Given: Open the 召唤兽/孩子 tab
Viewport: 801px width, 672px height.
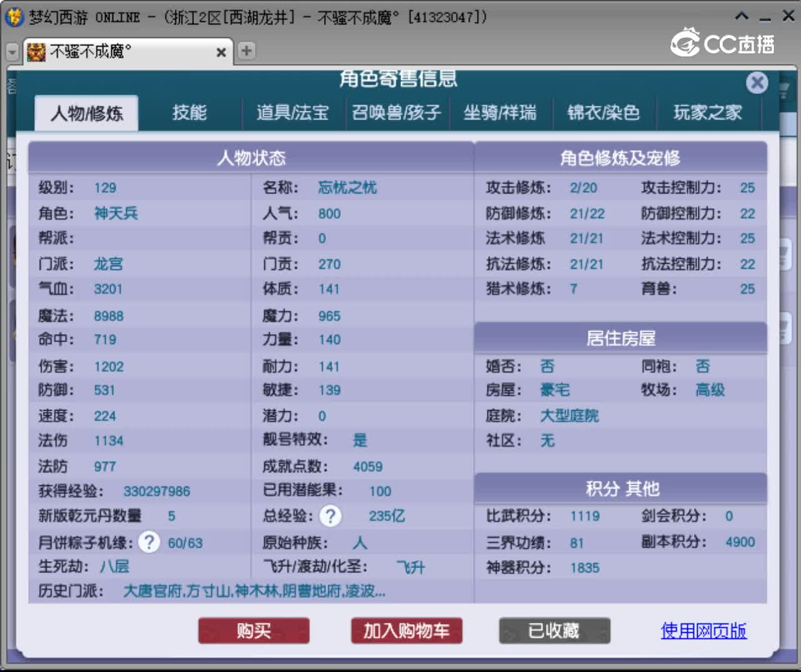Looking at the screenshot, I should (x=397, y=113).
